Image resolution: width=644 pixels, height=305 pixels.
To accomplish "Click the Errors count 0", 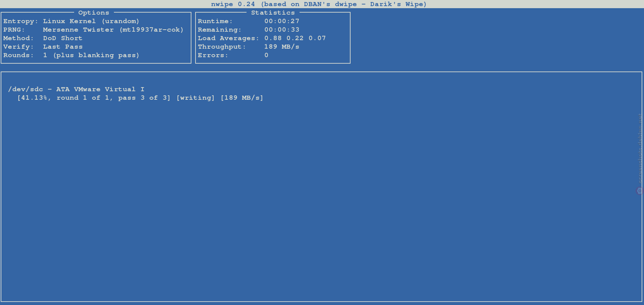I will click(266, 55).
